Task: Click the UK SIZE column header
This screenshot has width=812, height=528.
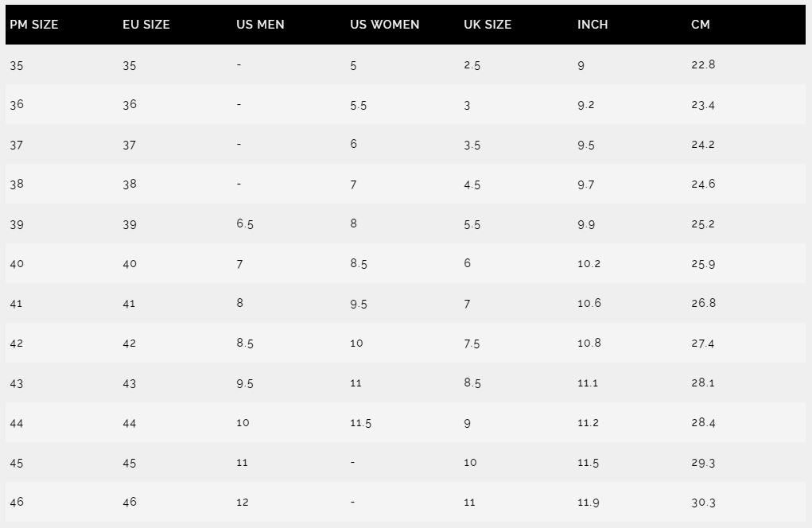Action: [x=488, y=25]
